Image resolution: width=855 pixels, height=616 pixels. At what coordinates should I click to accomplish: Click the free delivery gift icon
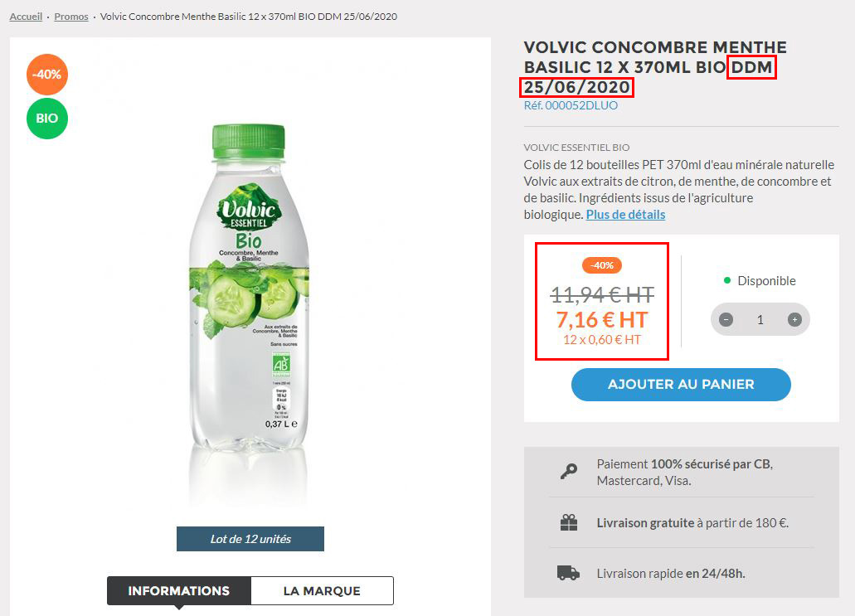click(x=569, y=523)
